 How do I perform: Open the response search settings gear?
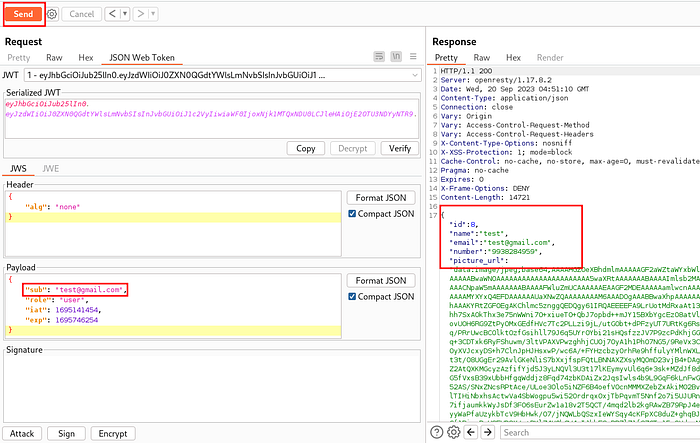(454, 432)
